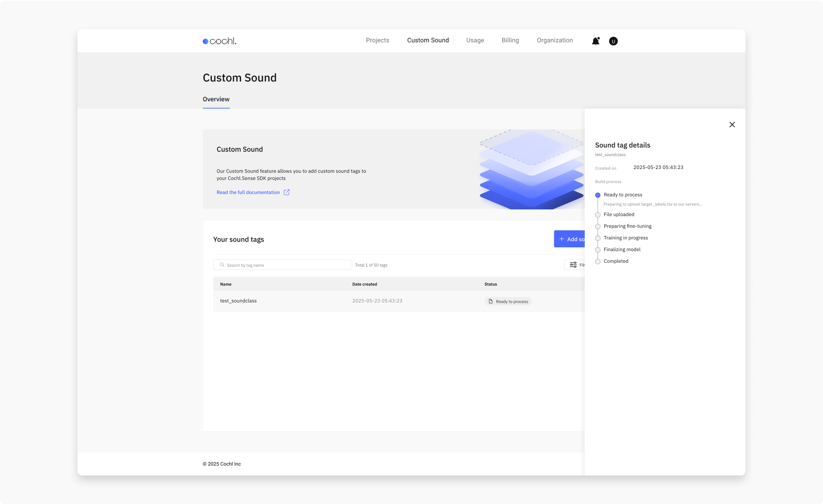
Task: Click the filter sliders icon
Action: point(573,265)
